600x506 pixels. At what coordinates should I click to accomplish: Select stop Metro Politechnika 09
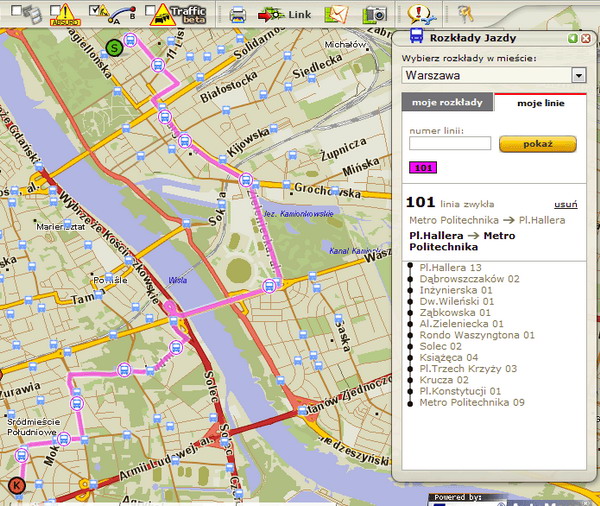472,402
